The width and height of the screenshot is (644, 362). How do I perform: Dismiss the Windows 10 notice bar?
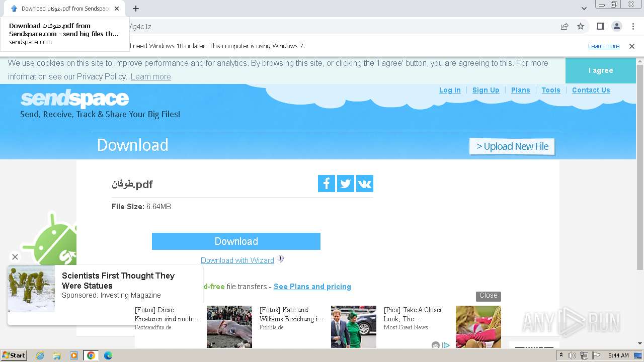(x=632, y=46)
